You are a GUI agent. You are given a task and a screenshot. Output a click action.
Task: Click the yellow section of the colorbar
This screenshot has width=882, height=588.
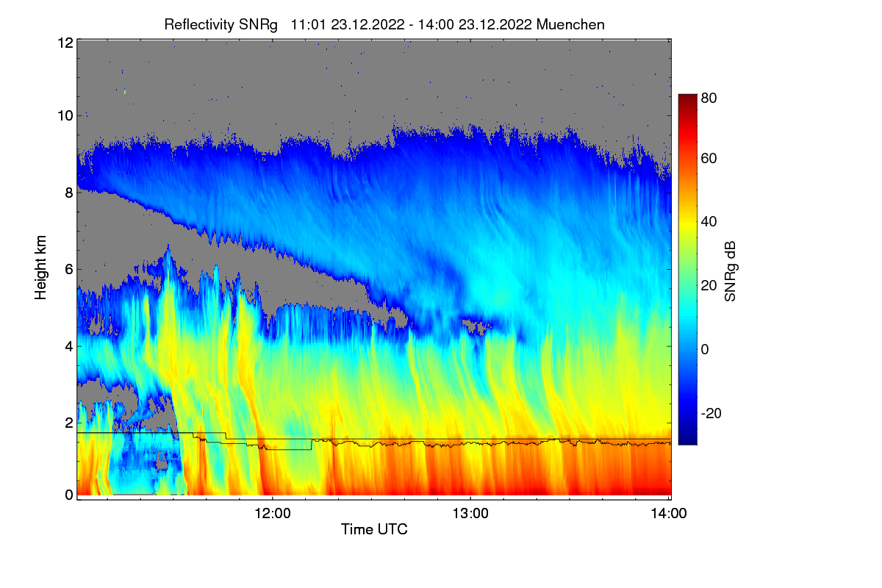(686, 228)
